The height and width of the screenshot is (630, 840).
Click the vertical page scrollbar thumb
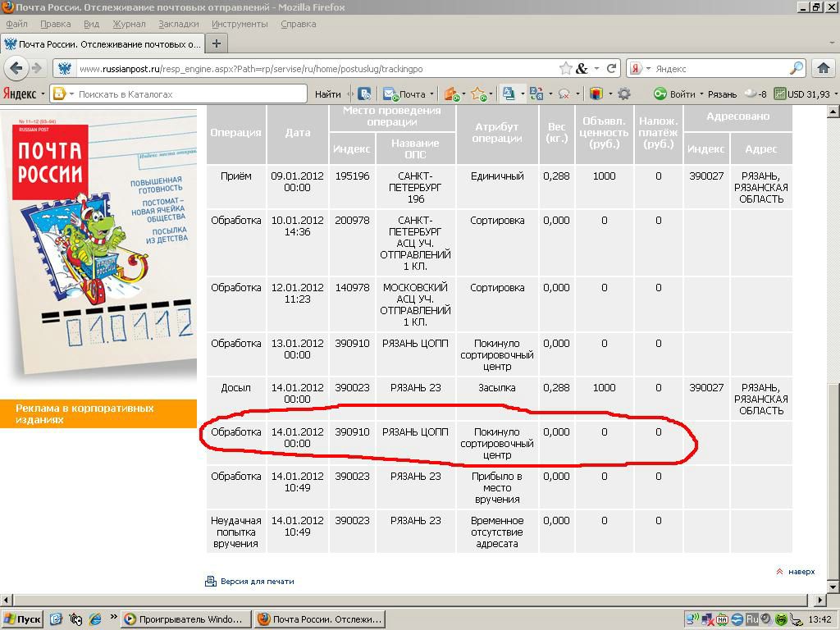click(833, 476)
